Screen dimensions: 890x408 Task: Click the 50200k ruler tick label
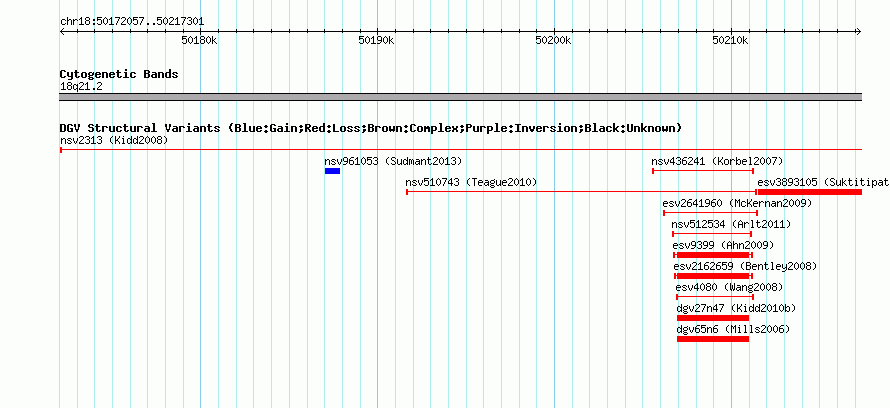click(553, 41)
